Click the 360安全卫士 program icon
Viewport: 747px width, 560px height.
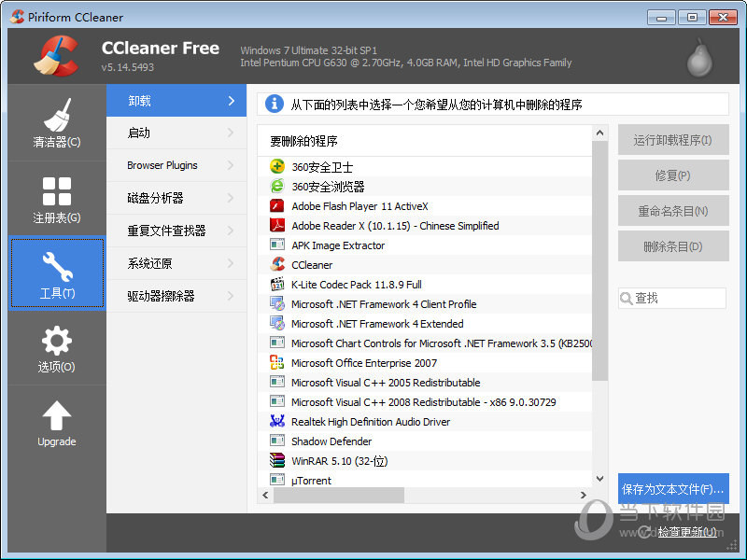coord(277,167)
